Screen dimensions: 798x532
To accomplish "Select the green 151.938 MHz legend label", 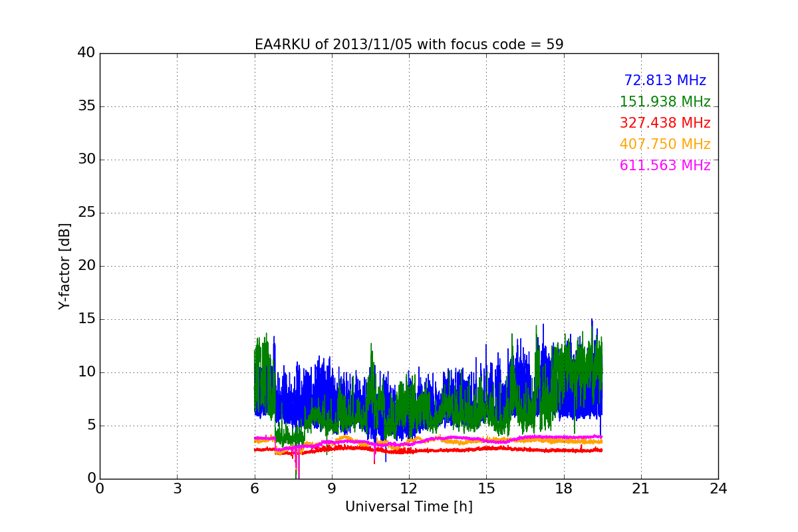I will [x=665, y=102].
